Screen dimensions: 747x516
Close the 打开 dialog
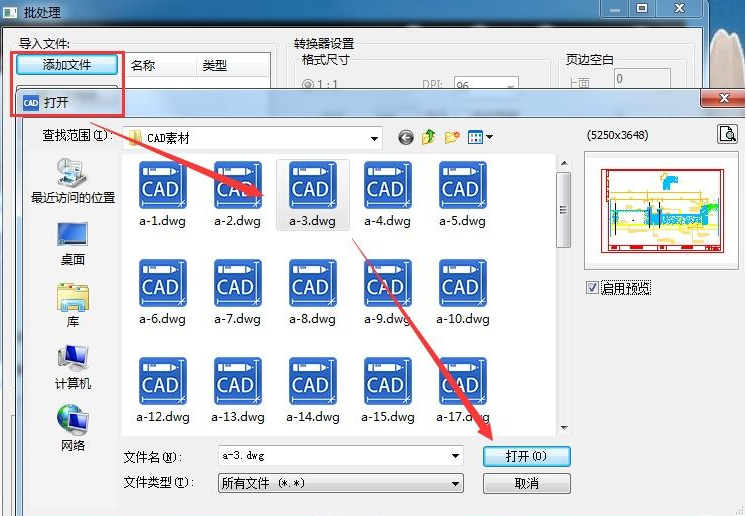tap(724, 98)
